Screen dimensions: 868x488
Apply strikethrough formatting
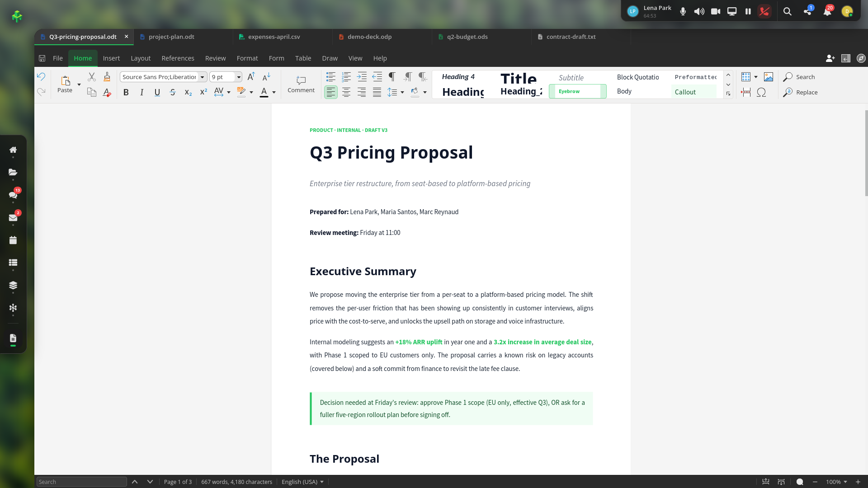coord(173,92)
